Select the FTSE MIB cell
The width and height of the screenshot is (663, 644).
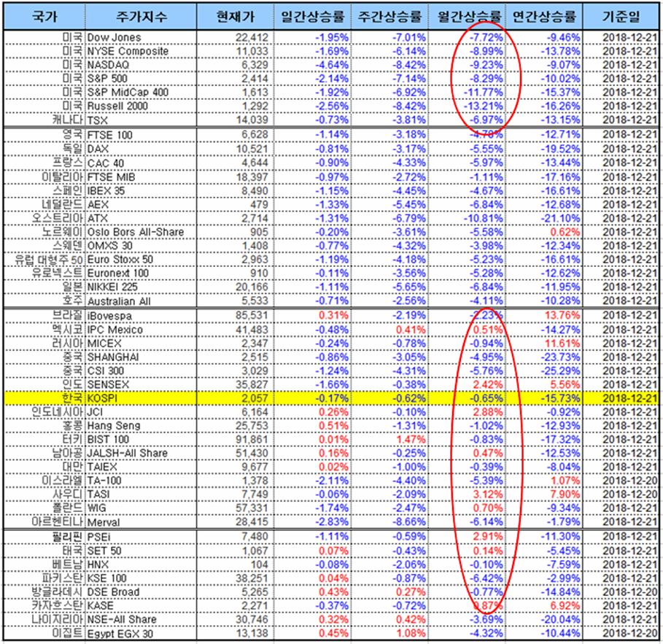click(x=141, y=176)
